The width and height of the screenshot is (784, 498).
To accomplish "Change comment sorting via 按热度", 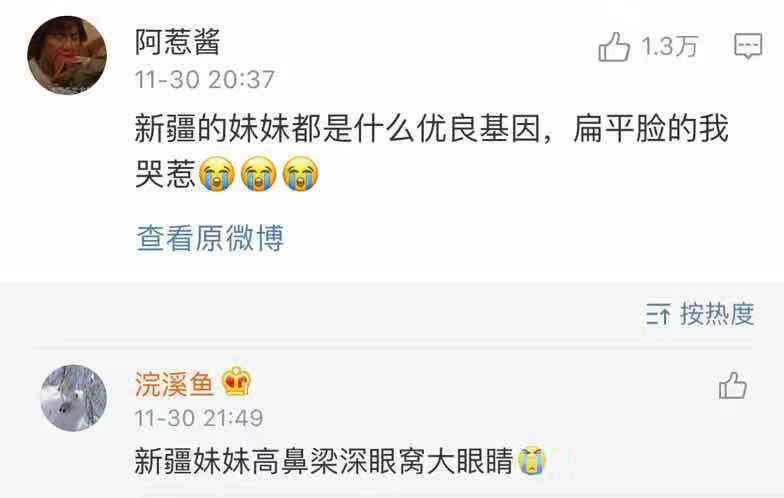I will tap(717, 314).
